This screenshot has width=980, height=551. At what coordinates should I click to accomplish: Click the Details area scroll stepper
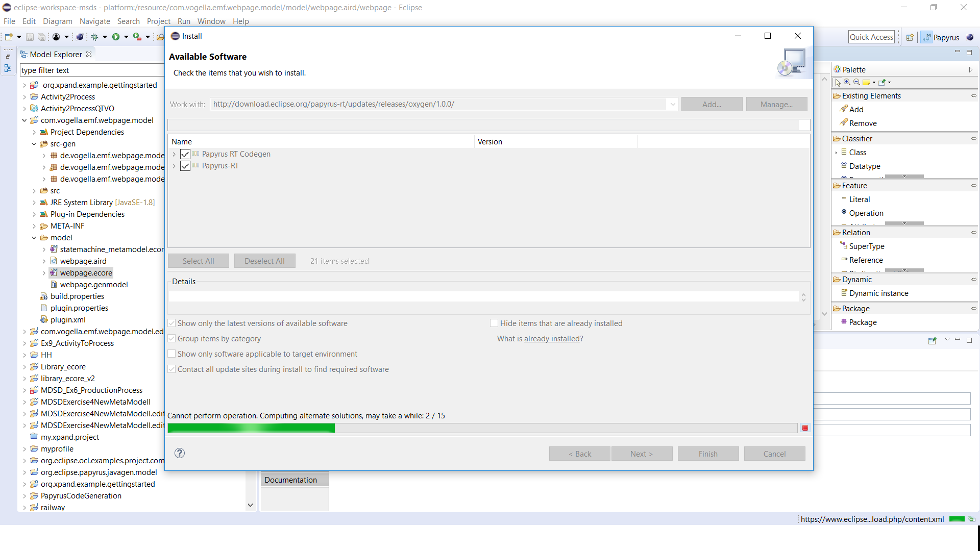tap(803, 297)
